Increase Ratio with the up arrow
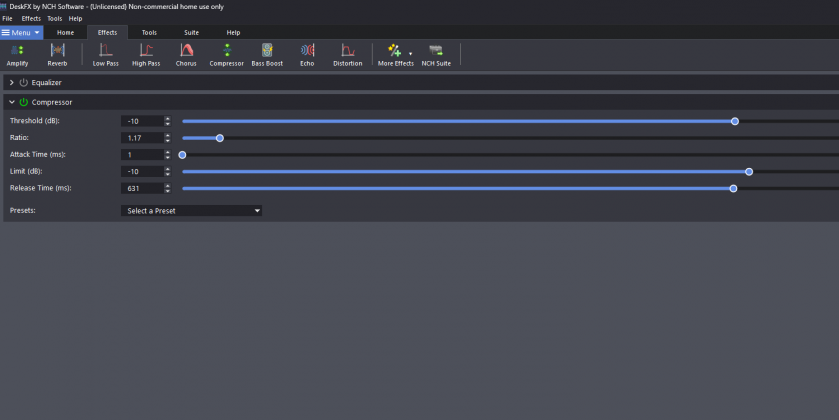The image size is (839, 420). click(x=167, y=135)
